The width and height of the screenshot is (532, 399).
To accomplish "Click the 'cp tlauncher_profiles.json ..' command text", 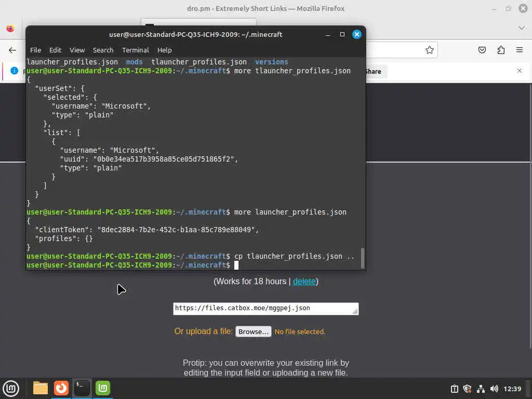I will pyautogui.click(x=294, y=256).
